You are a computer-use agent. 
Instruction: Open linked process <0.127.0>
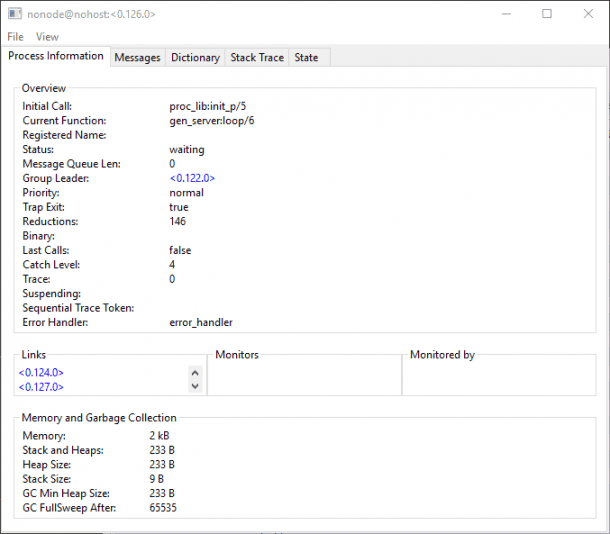(41, 387)
